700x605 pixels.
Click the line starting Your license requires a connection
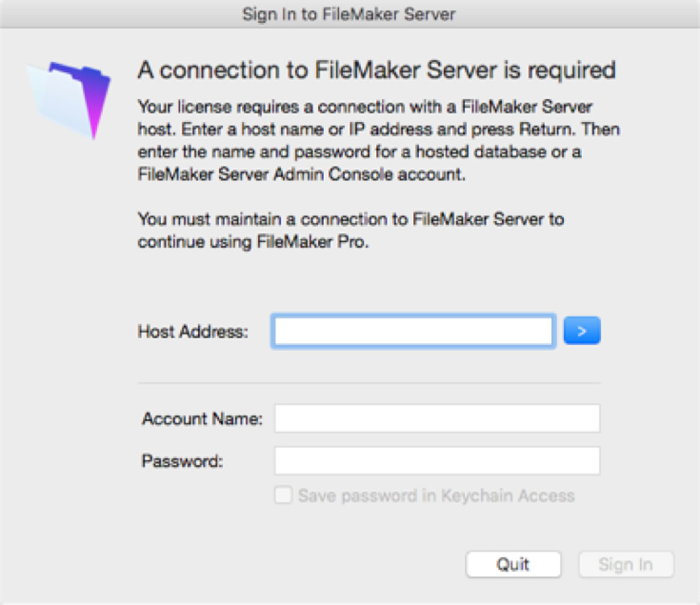coord(365,107)
